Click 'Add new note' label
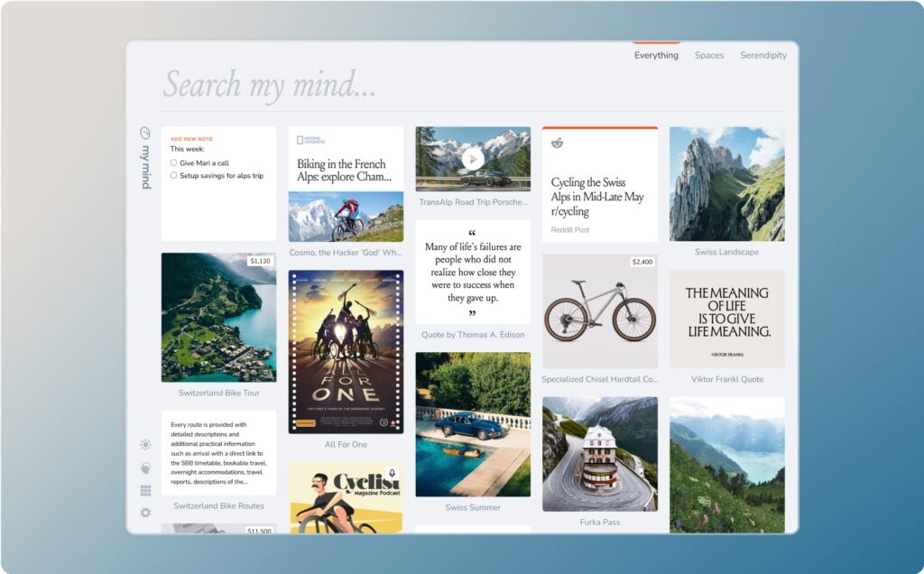 [191, 139]
